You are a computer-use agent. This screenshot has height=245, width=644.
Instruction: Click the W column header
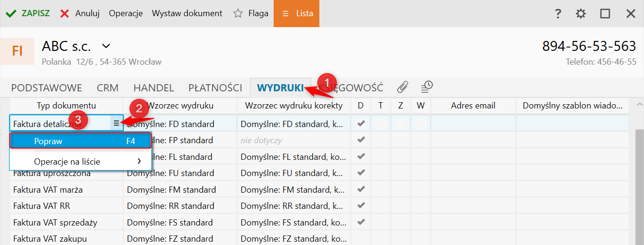pyautogui.click(x=420, y=106)
